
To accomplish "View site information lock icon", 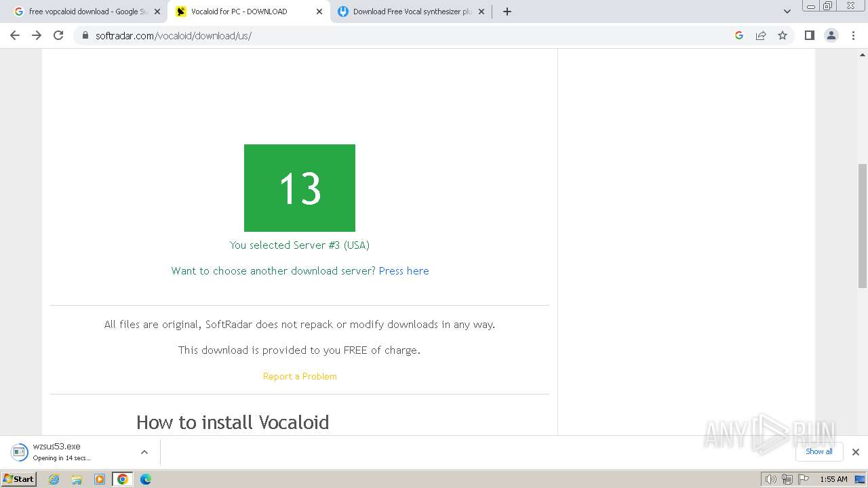I will coord(85,36).
